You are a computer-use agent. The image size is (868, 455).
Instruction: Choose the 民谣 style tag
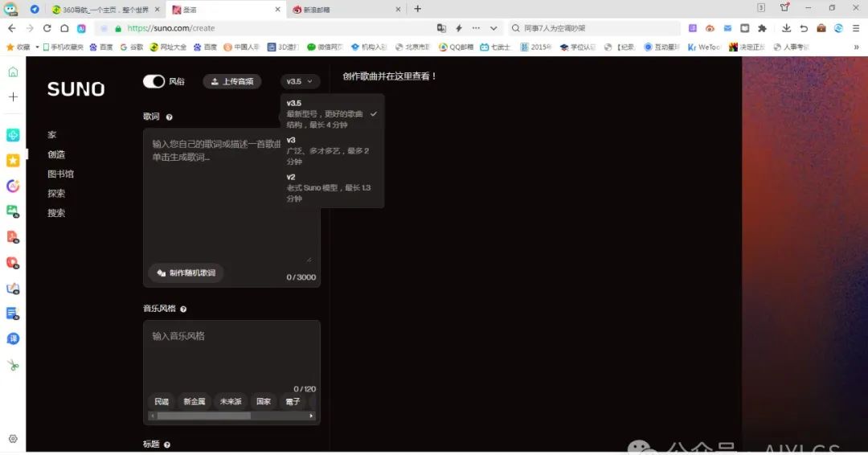pyautogui.click(x=162, y=401)
